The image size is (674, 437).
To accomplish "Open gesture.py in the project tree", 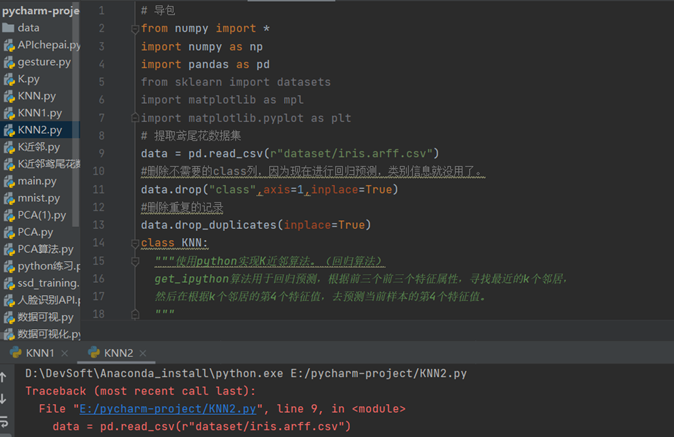I will (44, 62).
